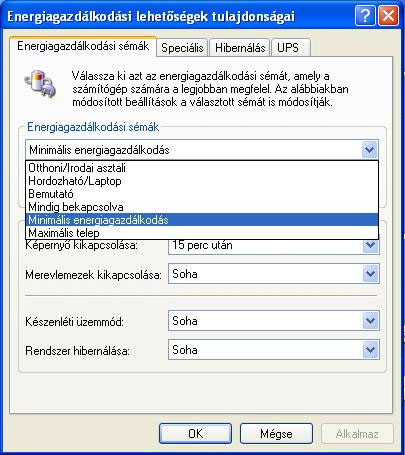The height and width of the screenshot is (455, 405).
Task: Choose the Maximális telep scheme
Action: pos(202,233)
